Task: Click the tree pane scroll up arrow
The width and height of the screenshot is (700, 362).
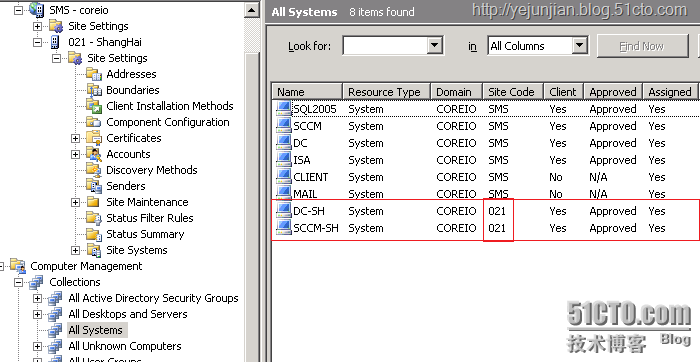Action: click(252, 11)
